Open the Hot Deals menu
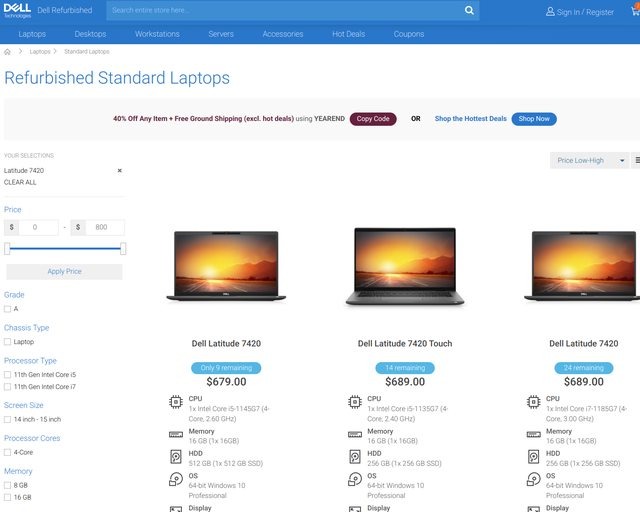This screenshot has height=512, width=640. point(349,34)
